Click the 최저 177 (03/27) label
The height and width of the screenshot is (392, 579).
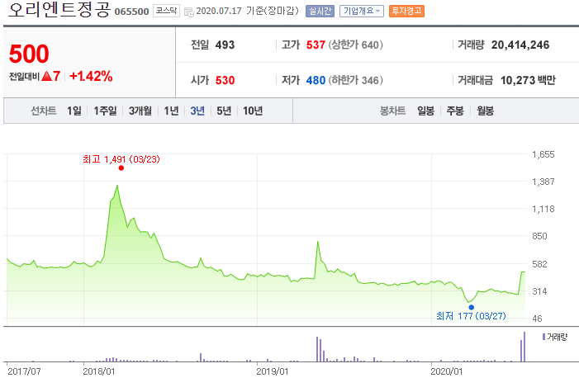[471, 316]
